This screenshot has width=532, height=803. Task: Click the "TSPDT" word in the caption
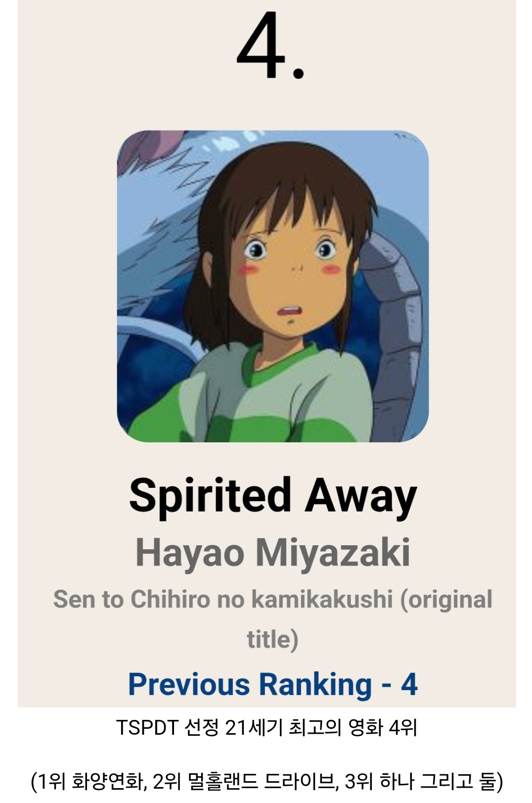(147, 728)
